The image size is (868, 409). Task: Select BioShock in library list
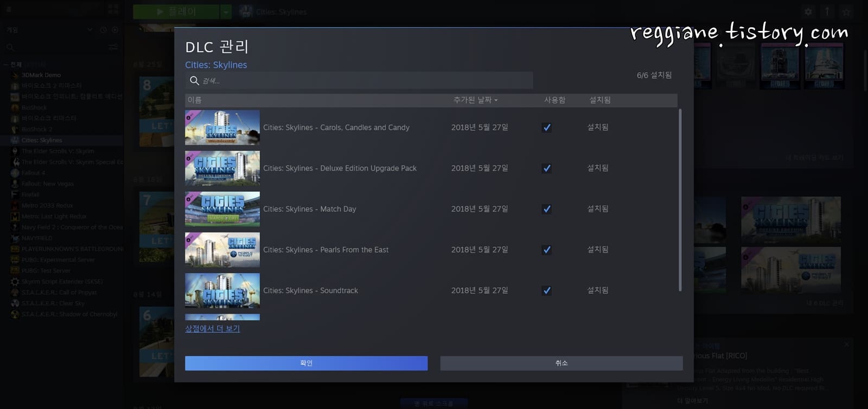pyautogui.click(x=34, y=108)
